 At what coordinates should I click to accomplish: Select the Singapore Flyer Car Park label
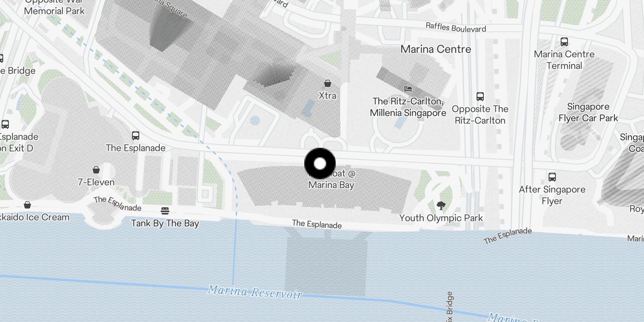point(588,112)
